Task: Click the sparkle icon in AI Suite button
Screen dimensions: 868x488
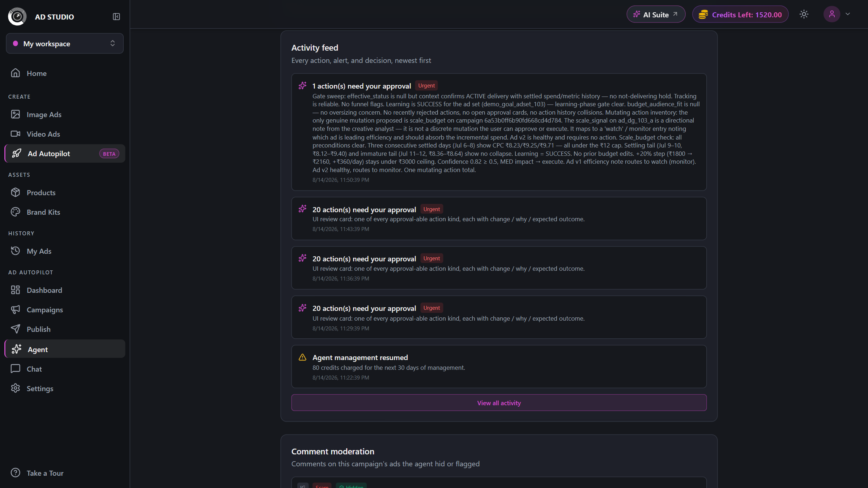Action: coord(637,14)
